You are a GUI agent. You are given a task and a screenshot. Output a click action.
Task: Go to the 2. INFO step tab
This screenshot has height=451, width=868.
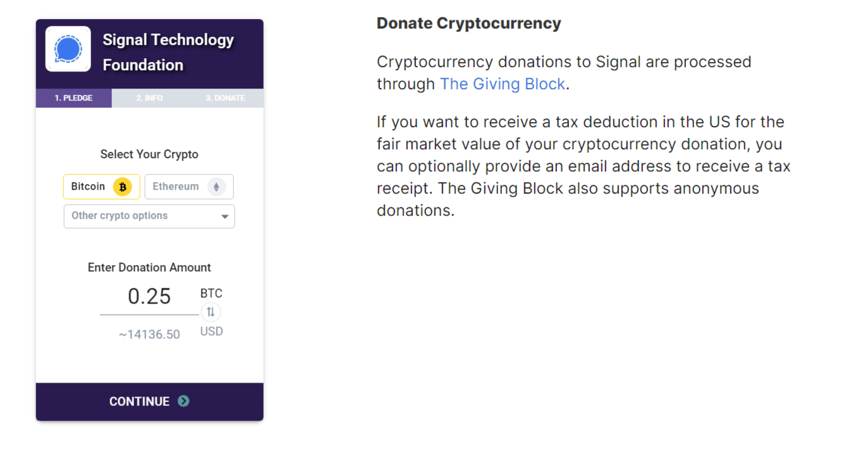[149, 98]
